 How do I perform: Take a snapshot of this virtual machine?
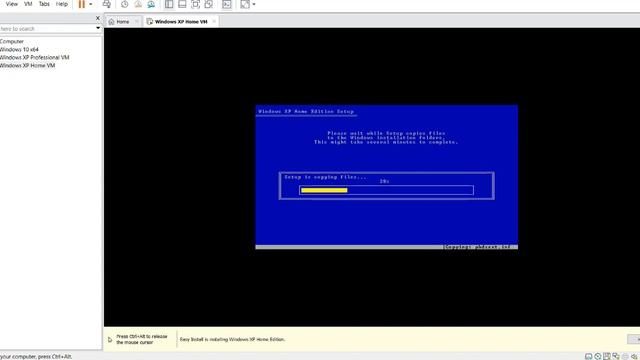(x=124, y=4)
